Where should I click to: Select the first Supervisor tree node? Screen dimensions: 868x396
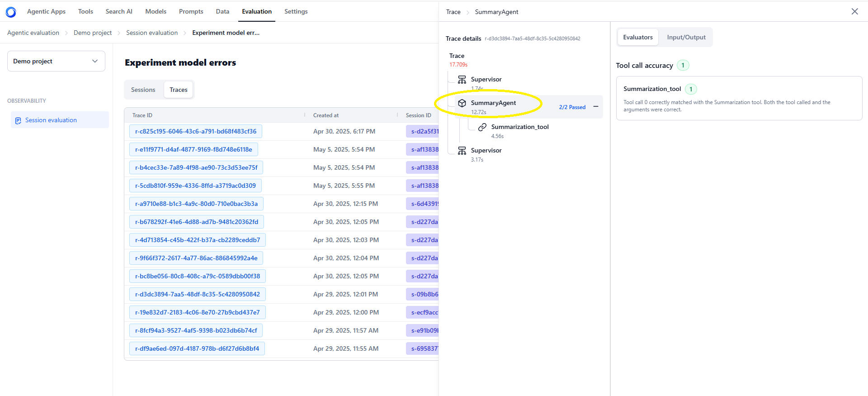[486, 80]
